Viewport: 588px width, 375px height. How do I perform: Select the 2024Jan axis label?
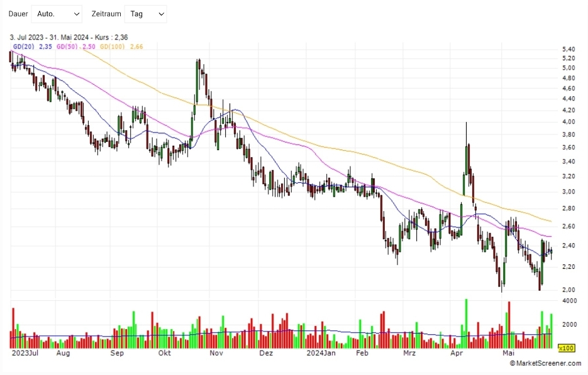[320, 354]
